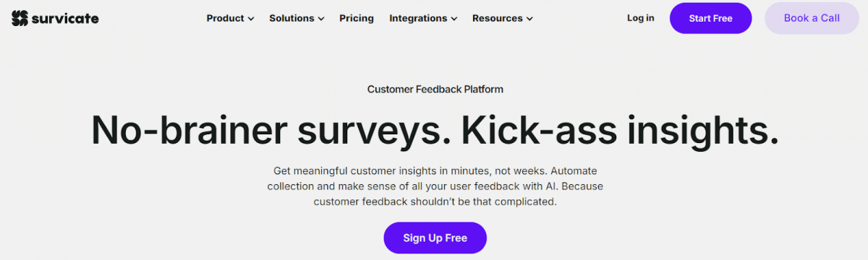Click the Start Free button

710,18
